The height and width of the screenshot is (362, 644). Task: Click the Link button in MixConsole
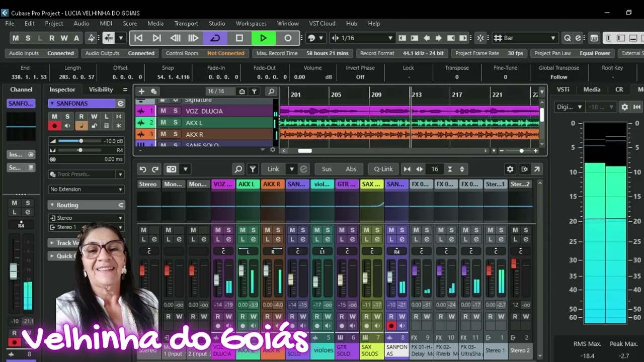pos(274,169)
